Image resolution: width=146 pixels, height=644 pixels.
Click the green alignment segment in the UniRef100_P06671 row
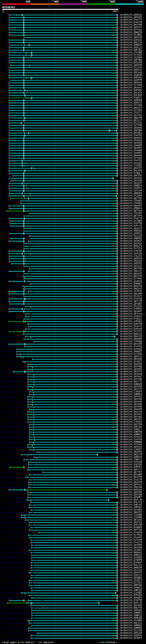click(18, 98)
